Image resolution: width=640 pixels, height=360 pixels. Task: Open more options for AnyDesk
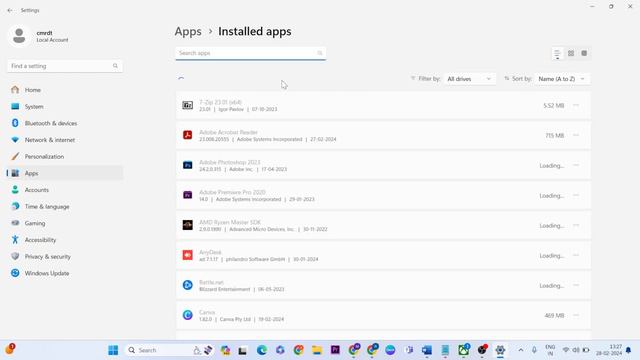[576, 256]
